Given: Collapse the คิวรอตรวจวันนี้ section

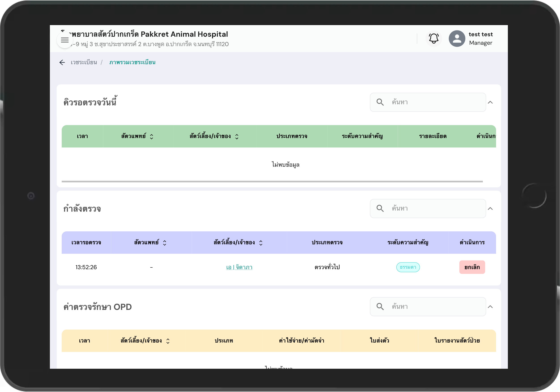Looking at the screenshot, I should point(490,102).
